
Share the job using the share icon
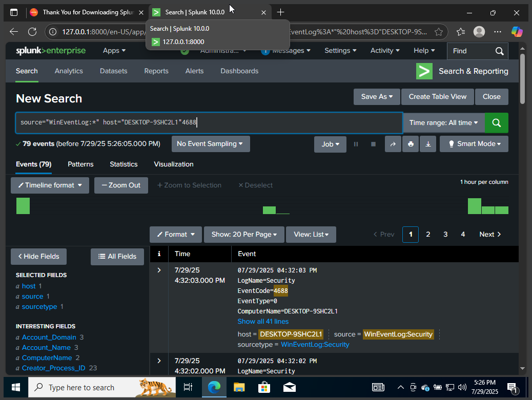(x=393, y=144)
